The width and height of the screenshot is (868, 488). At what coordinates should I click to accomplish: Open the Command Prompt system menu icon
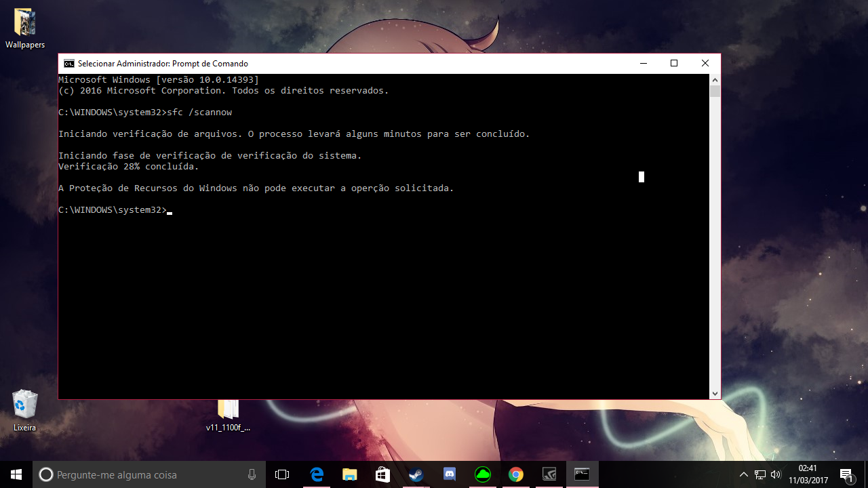pos(69,64)
